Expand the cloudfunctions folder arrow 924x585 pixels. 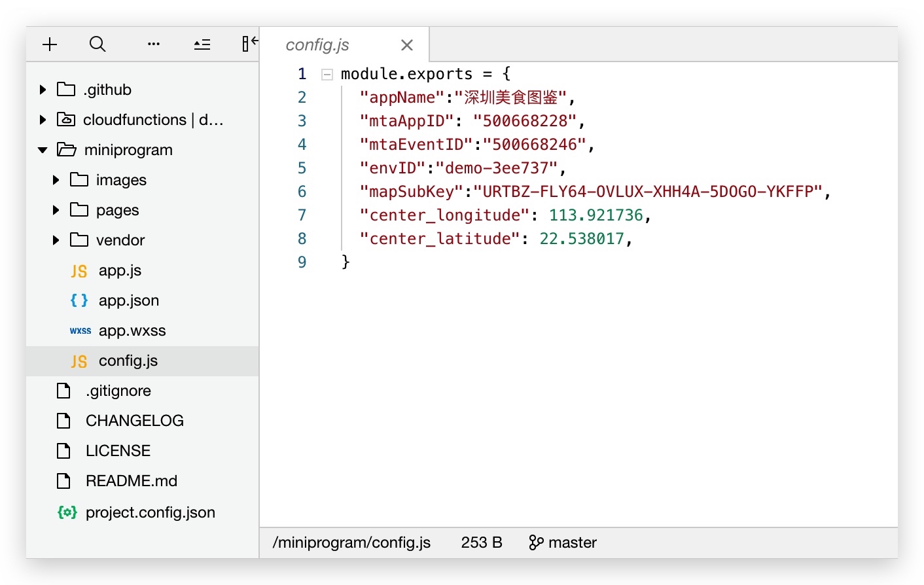pos(43,120)
